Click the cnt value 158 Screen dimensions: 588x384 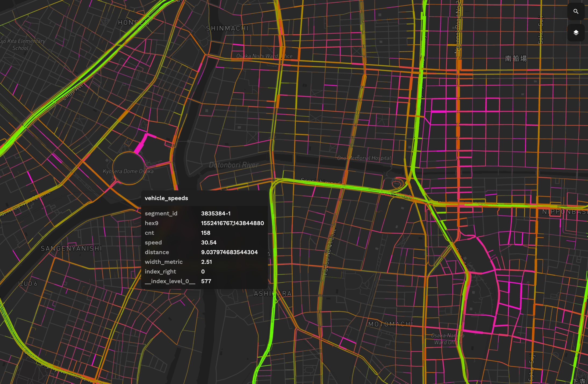[x=206, y=233]
